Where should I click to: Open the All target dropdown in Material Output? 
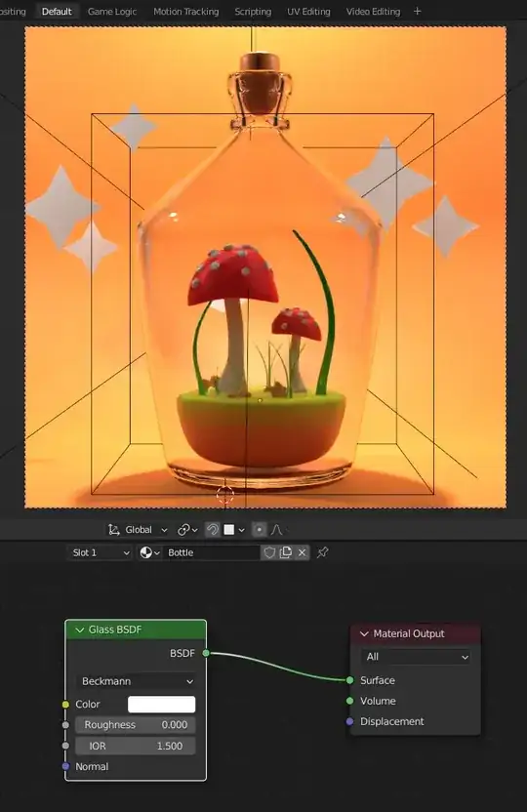pos(416,657)
